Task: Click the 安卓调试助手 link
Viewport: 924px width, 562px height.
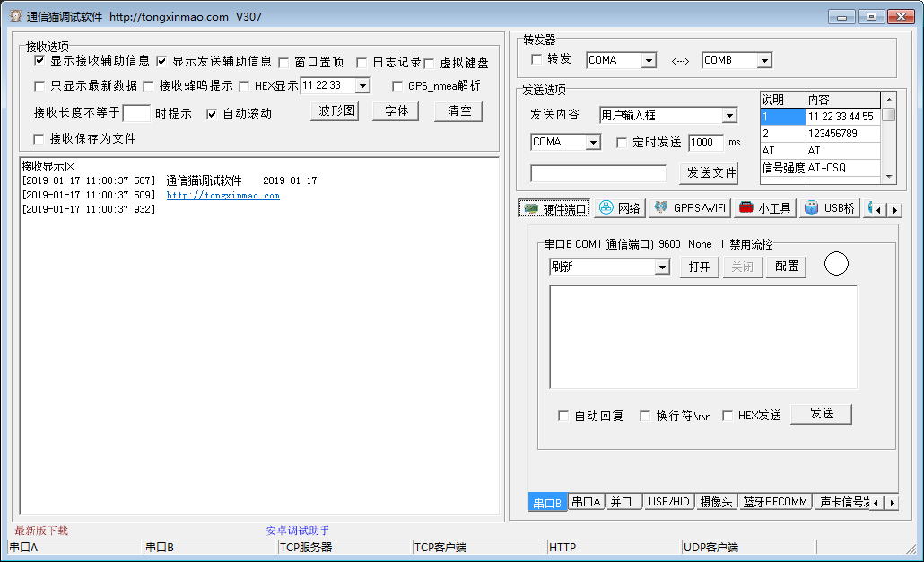Action: pyautogui.click(x=298, y=531)
